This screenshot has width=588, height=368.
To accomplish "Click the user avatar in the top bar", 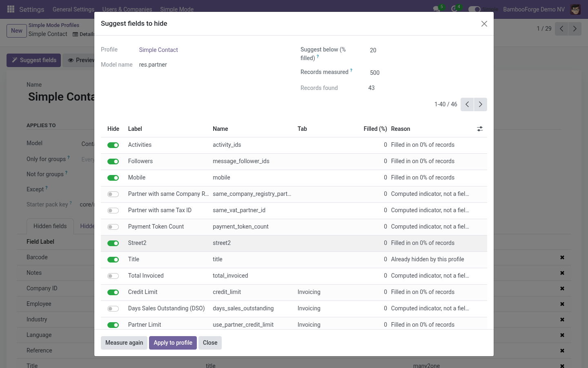I will pyautogui.click(x=575, y=9).
